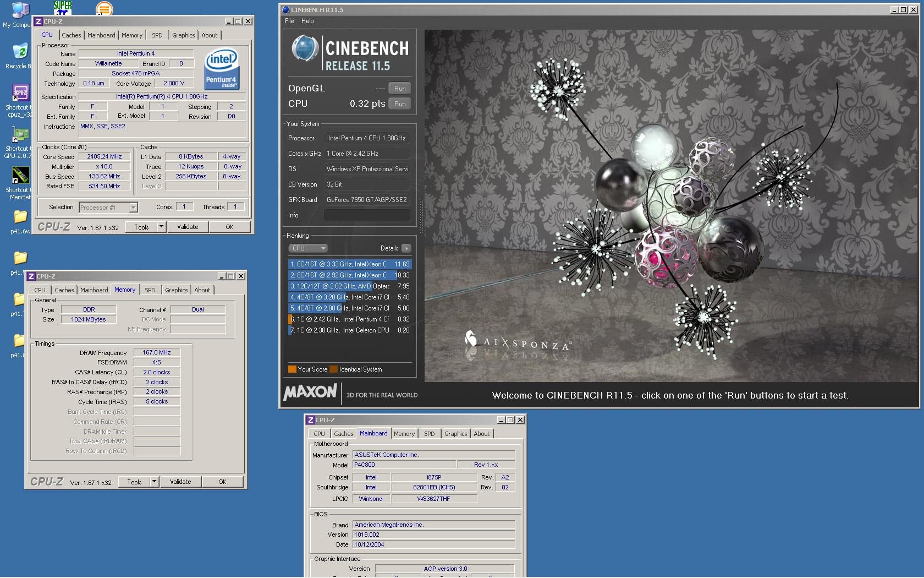Open the Recycle Bin desktop icon
This screenshot has height=578, width=924.
click(x=20, y=52)
